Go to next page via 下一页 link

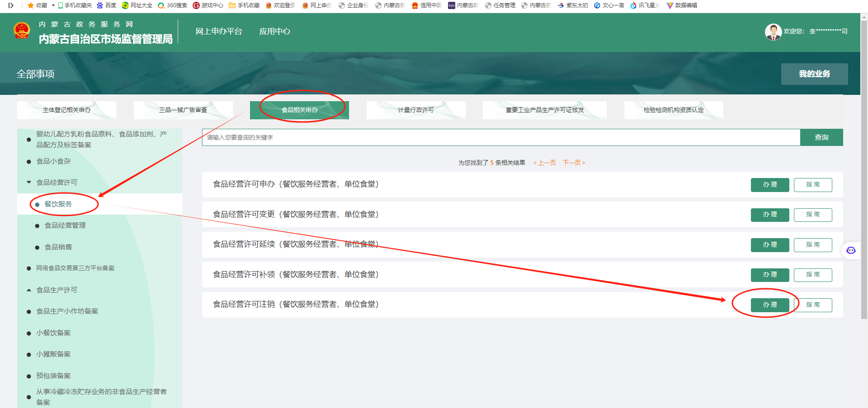574,163
